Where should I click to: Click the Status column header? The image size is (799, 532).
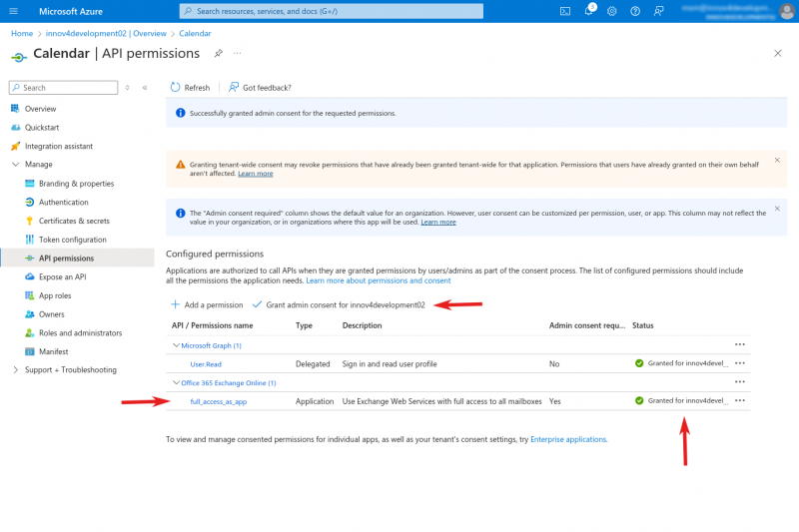click(642, 325)
